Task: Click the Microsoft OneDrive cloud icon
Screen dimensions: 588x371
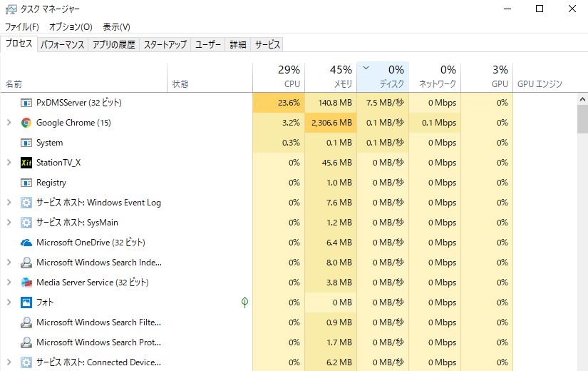Action: [26, 243]
